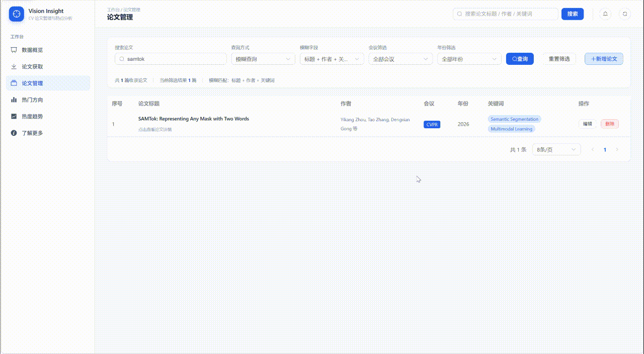644x354 pixels.
Task: Click the Vision Insight logo icon
Action: coord(17,14)
